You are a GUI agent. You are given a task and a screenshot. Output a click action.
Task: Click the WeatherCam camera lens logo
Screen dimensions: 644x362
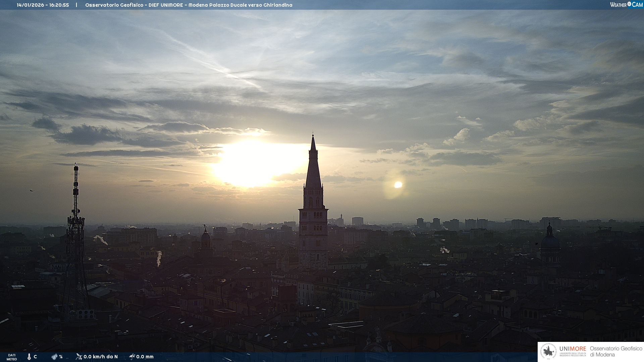[x=629, y=4]
